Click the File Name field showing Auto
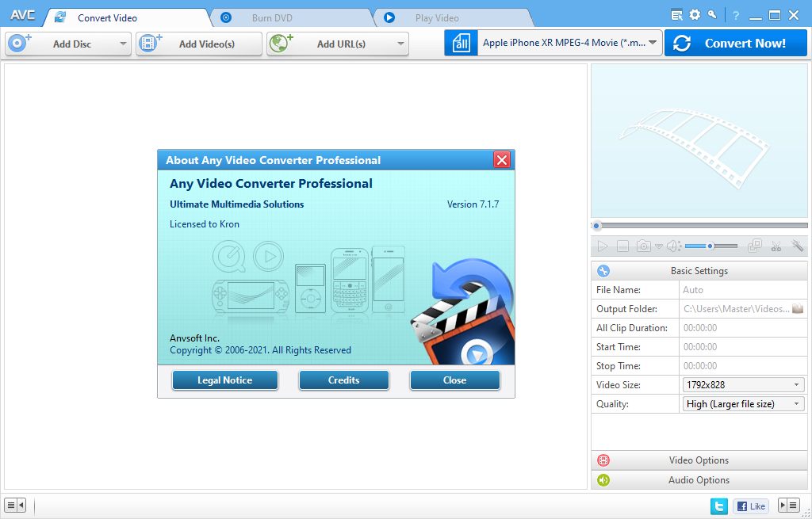Screen dimensions: 812x519 pos(743,290)
